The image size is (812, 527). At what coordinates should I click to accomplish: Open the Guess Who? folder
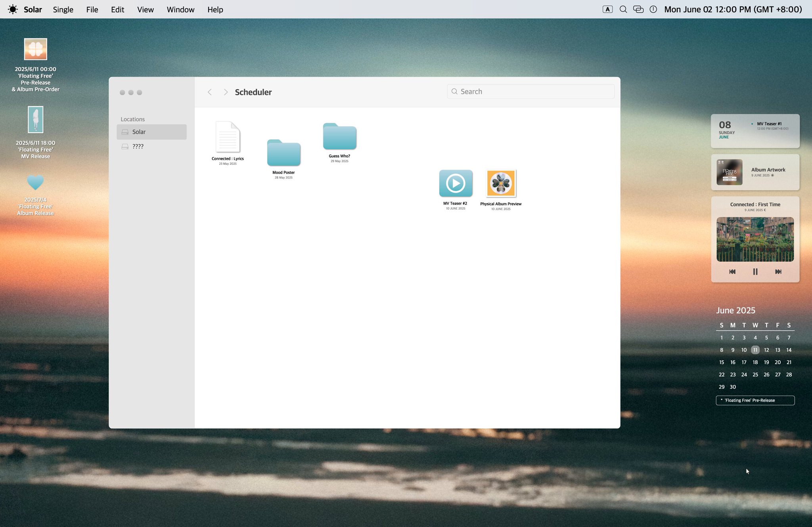(339, 137)
